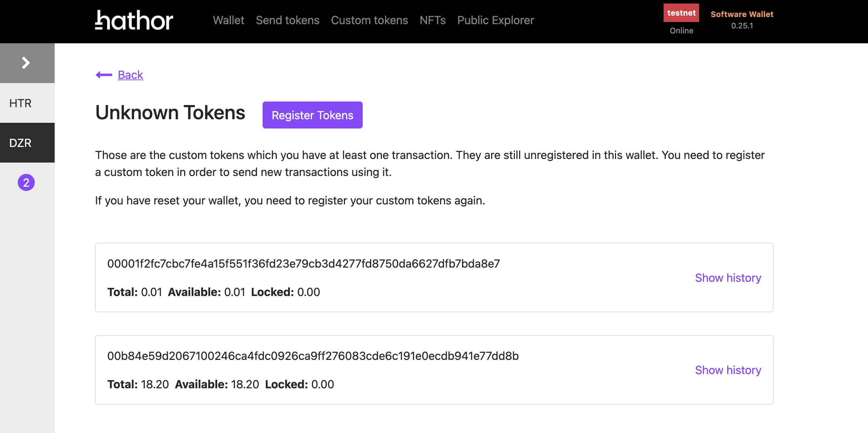Click the unknown tokens count badge in sidebar
The width and height of the screenshot is (868, 433).
click(27, 183)
